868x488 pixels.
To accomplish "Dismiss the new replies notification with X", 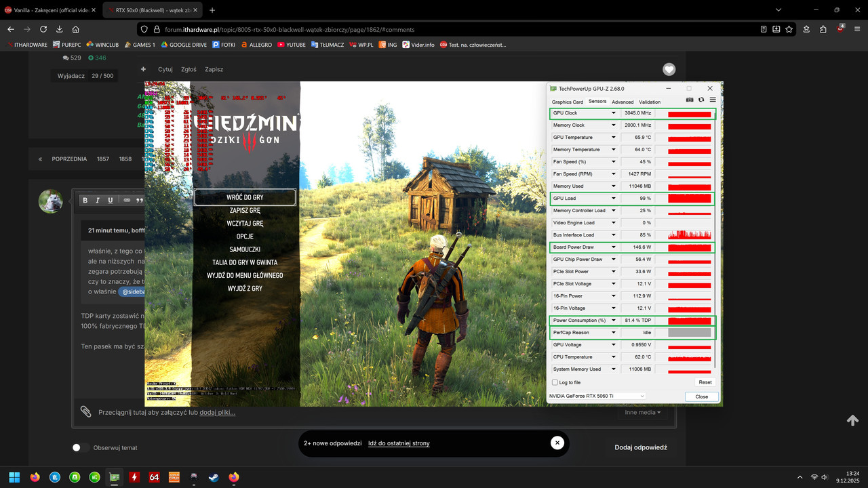I will pyautogui.click(x=557, y=443).
